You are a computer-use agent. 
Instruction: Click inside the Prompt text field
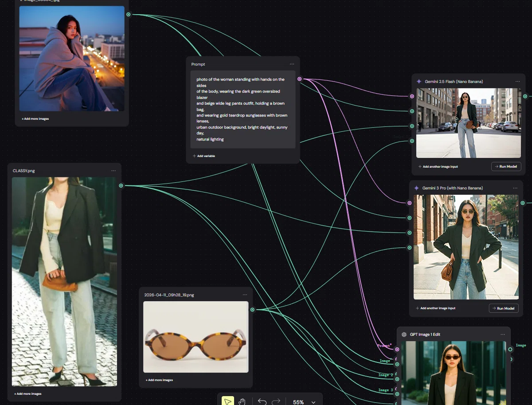[x=243, y=109]
